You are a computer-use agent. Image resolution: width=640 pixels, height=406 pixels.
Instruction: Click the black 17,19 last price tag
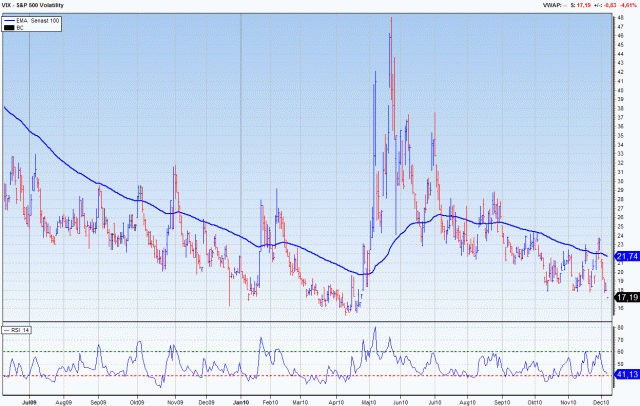(x=627, y=297)
